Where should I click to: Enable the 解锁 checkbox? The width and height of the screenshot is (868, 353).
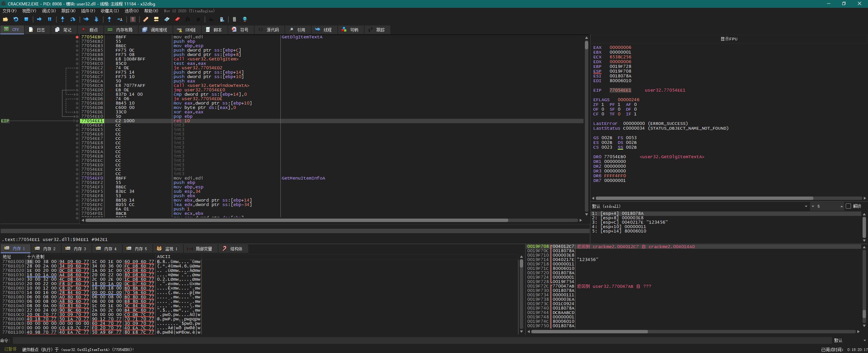(x=848, y=206)
